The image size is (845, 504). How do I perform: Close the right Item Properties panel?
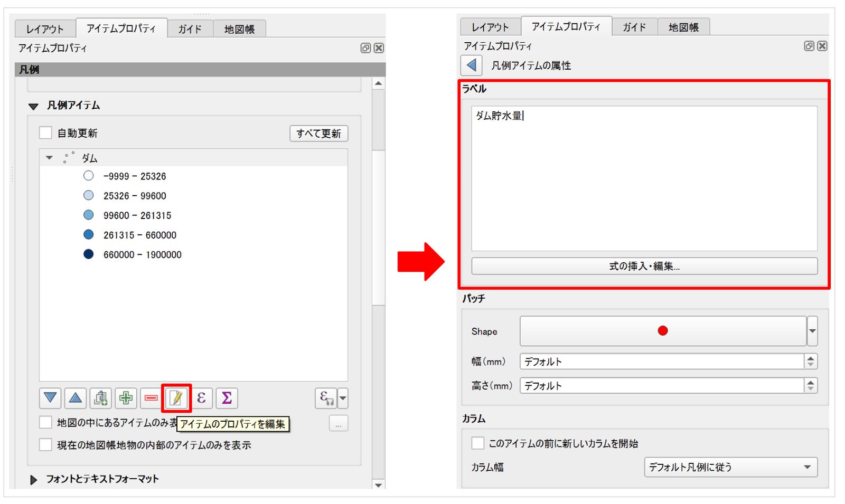coord(822,46)
